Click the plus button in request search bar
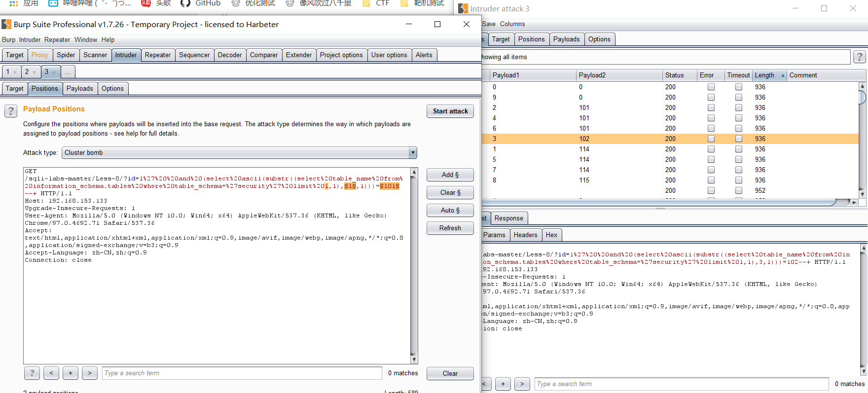Image resolution: width=868 pixels, height=393 pixels. [x=71, y=373]
